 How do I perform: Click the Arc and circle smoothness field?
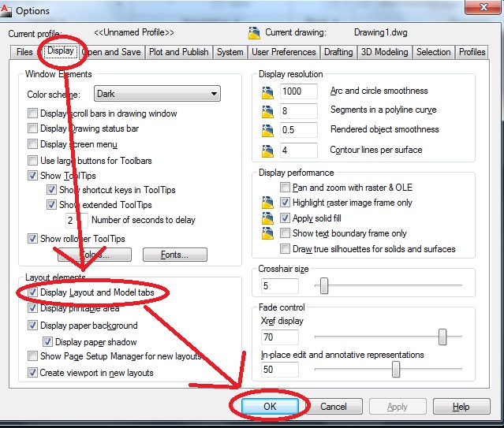pos(299,91)
